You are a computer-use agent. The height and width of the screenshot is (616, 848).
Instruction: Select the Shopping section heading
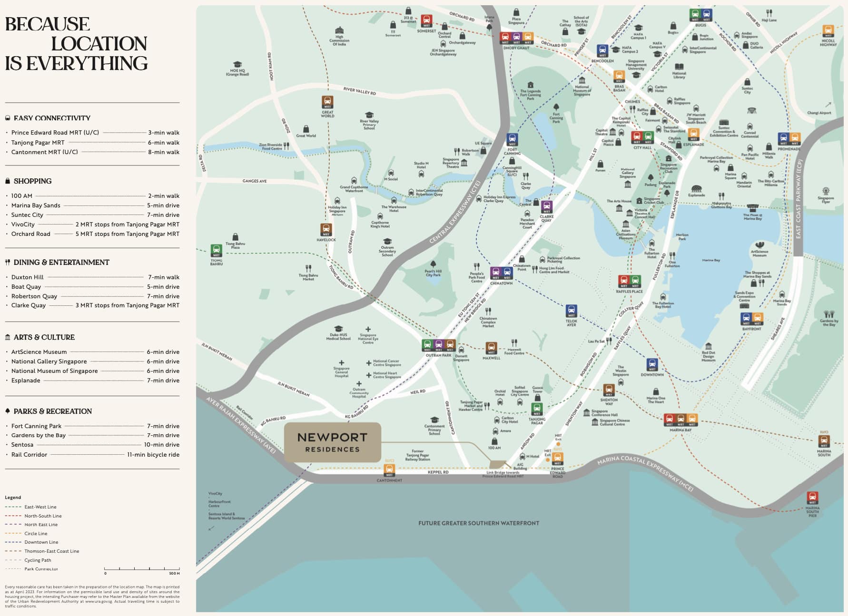[x=32, y=181]
